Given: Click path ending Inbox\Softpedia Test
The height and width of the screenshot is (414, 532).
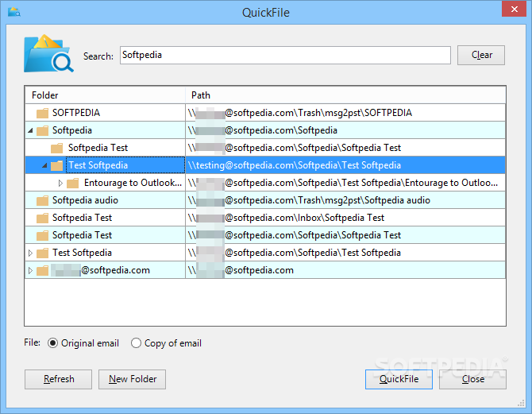Looking at the screenshot, I should click(286, 218).
